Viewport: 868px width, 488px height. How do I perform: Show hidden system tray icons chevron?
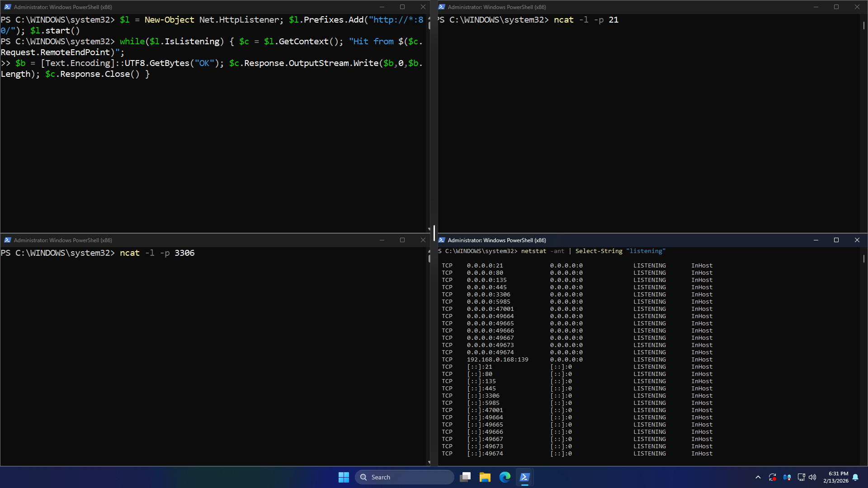[x=758, y=477]
